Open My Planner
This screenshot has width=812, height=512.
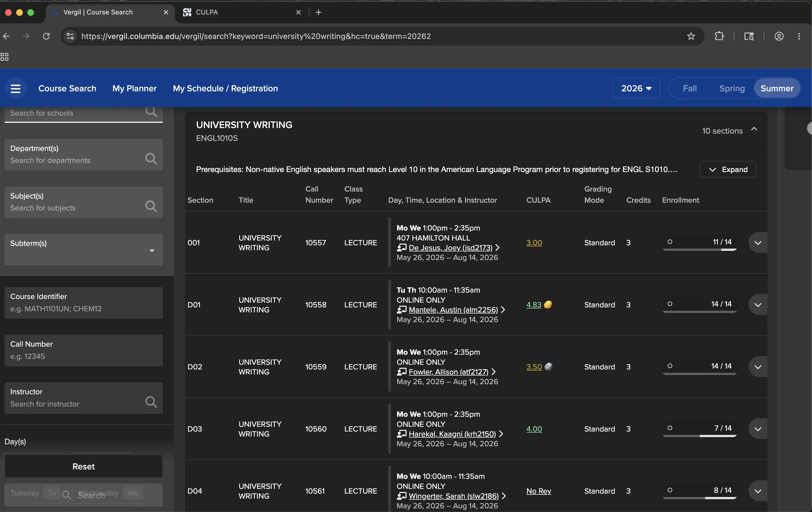(x=134, y=88)
